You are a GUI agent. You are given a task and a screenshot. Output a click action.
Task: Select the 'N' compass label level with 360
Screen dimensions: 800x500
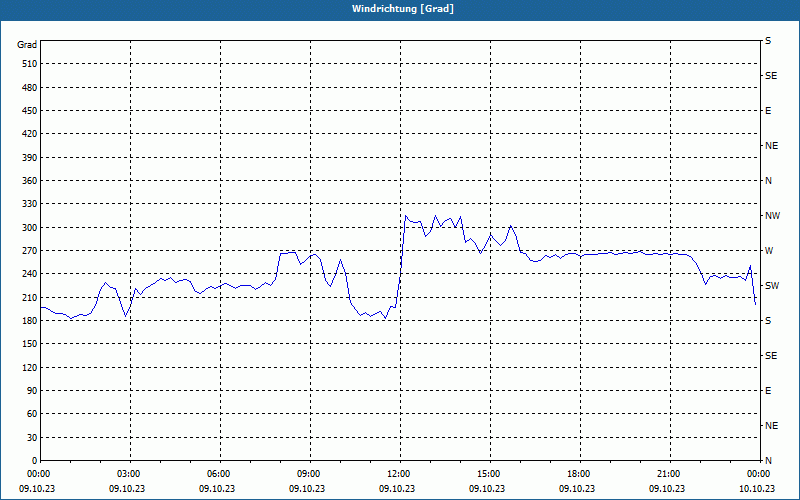pos(768,181)
